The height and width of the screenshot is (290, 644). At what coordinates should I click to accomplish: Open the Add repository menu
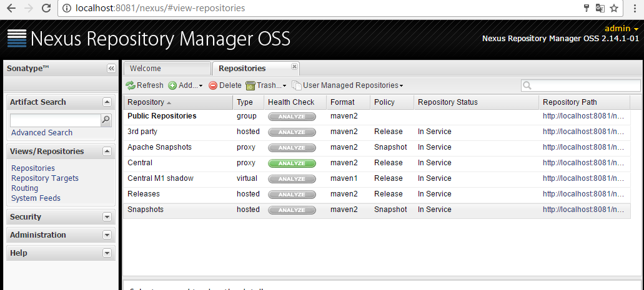(186, 85)
